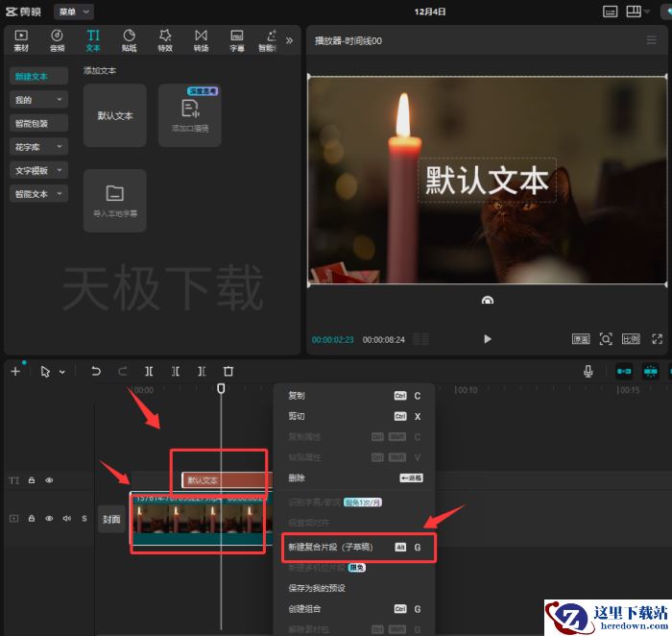Hide the main video track
This screenshot has width=672, height=636.
(49, 519)
